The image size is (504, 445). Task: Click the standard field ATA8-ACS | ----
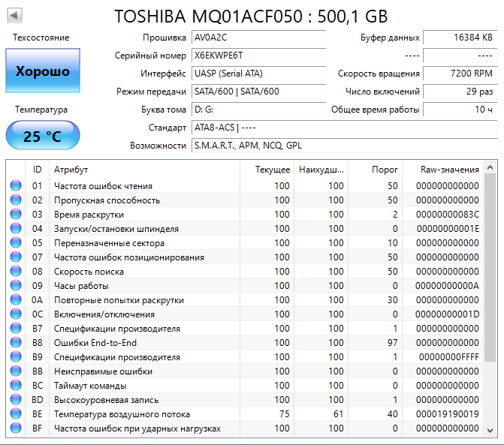[x=344, y=128]
